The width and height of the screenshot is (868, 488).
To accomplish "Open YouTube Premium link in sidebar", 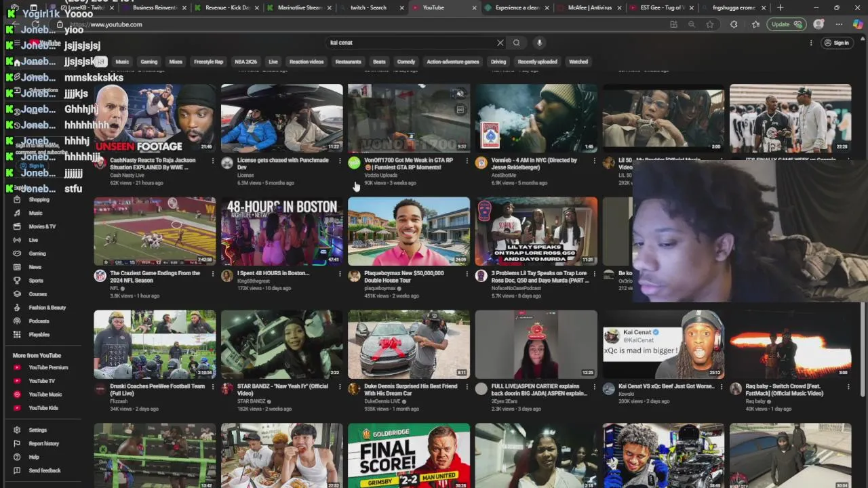I will click(x=47, y=367).
